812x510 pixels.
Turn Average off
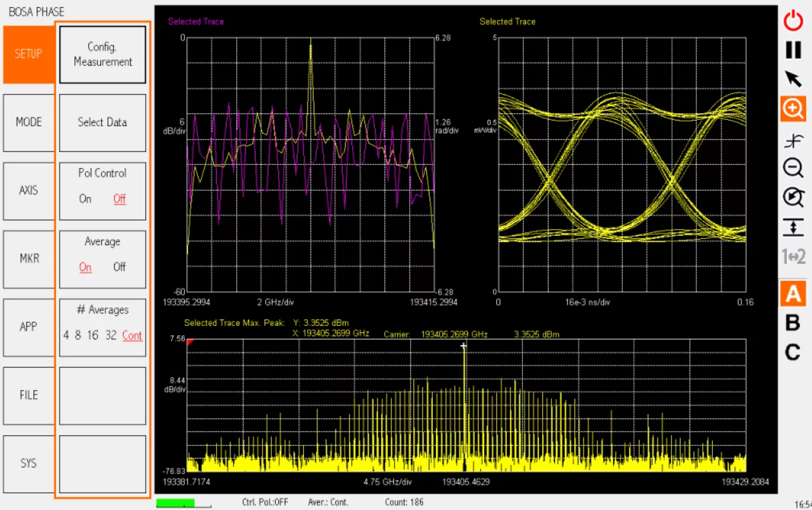pyautogui.click(x=120, y=267)
